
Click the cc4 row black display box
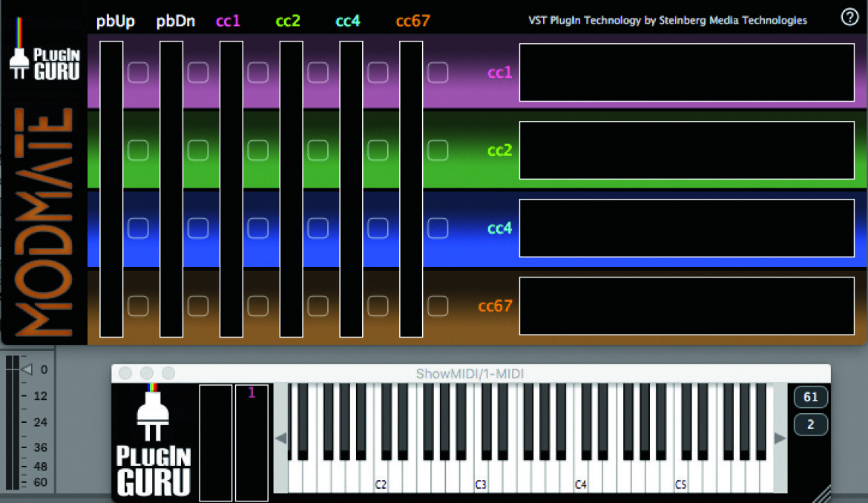[686, 228]
